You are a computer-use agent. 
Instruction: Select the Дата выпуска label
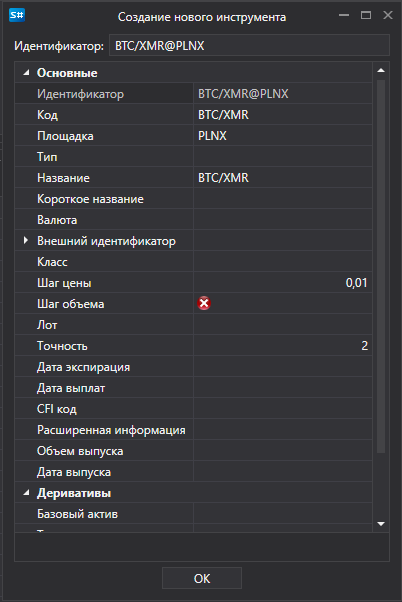pyautogui.click(x=74, y=472)
